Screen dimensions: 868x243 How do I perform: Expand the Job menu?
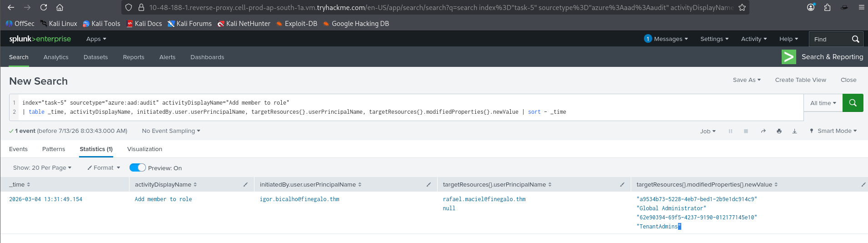tap(708, 131)
